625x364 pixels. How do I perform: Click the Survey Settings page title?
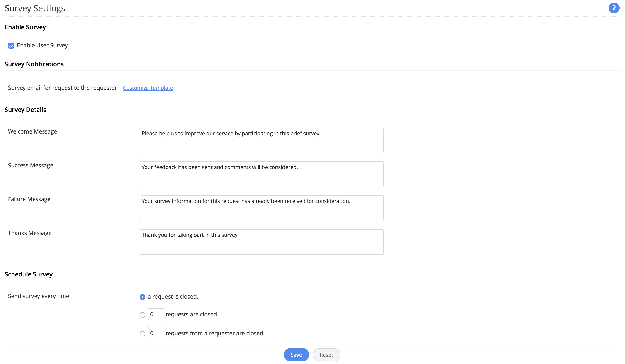(35, 8)
